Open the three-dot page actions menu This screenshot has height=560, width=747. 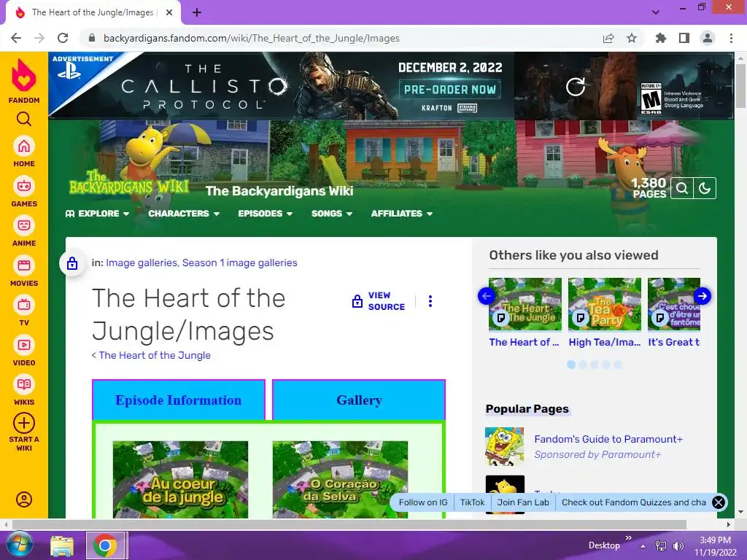[x=430, y=301]
